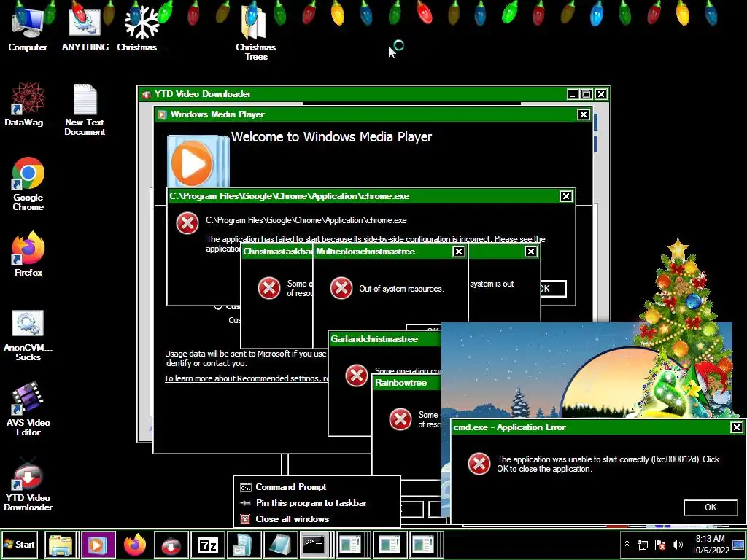Choose Close all windows in jump list
The width and height of the screenshot is (747, 560).
[317, 519]
